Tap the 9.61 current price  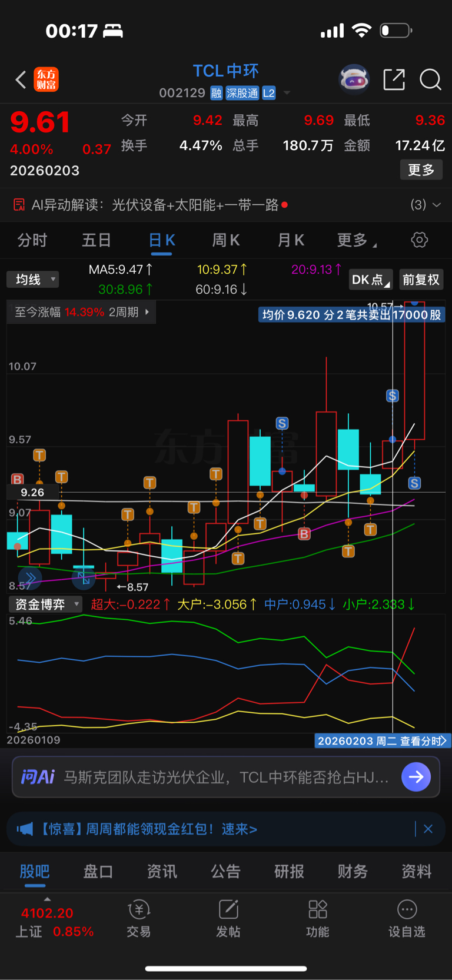tap(40, 122)
